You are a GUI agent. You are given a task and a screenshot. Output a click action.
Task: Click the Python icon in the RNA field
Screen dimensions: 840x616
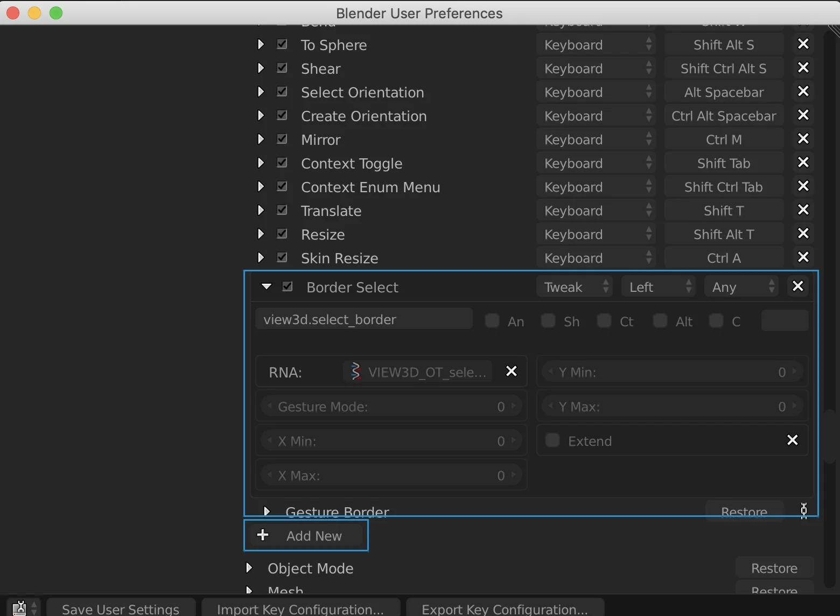coord(355,371)
